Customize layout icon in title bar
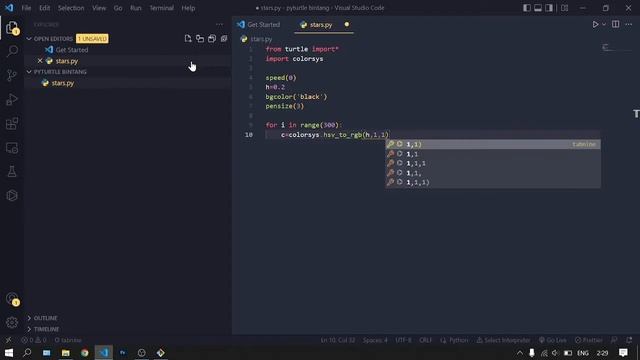This screenshot has width=640, height=360. (x=564, y=8)
